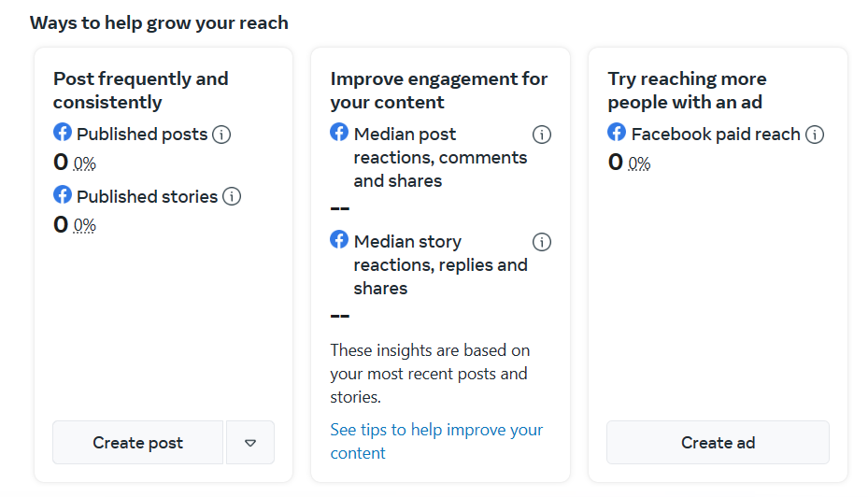The height and width of the screenshot is (497, 868).
Task: Click the 0% change under Facebook paid reach
Action: coord(639,163)
